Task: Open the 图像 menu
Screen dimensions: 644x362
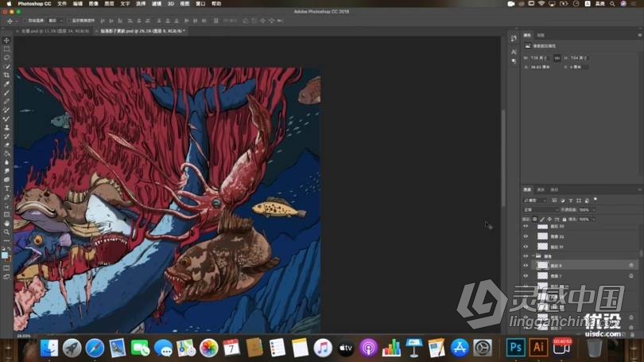Action: coord(92,4)
